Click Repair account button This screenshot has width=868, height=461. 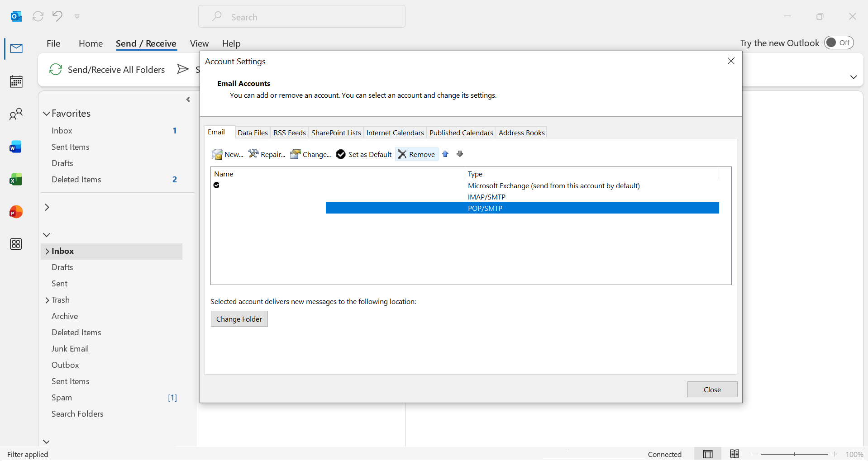tap(267, 154)
